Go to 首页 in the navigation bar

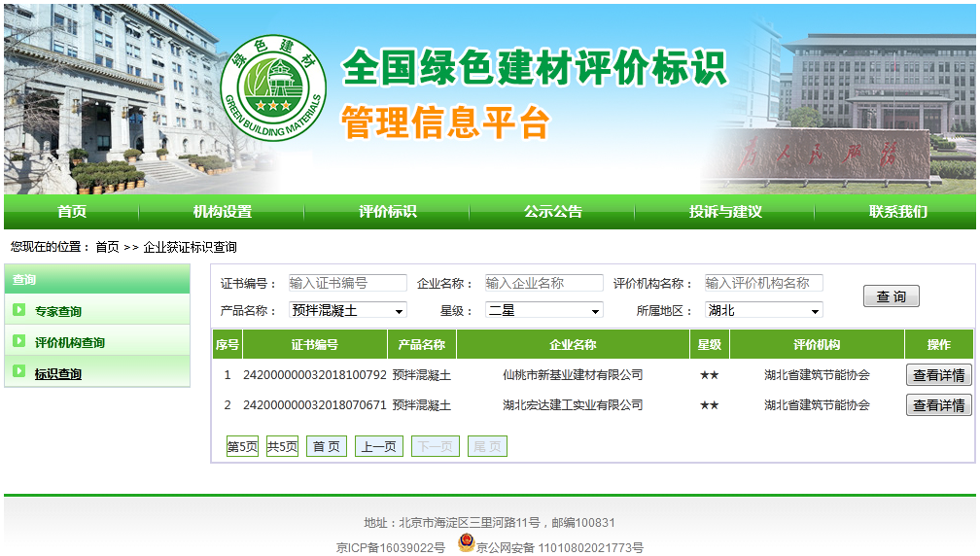[71, 212]
